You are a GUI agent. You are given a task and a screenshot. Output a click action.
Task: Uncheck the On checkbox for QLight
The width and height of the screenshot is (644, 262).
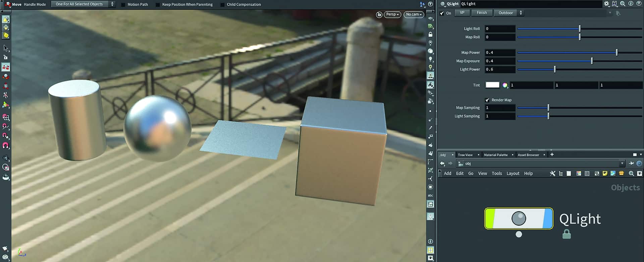(x=442, y=13)
